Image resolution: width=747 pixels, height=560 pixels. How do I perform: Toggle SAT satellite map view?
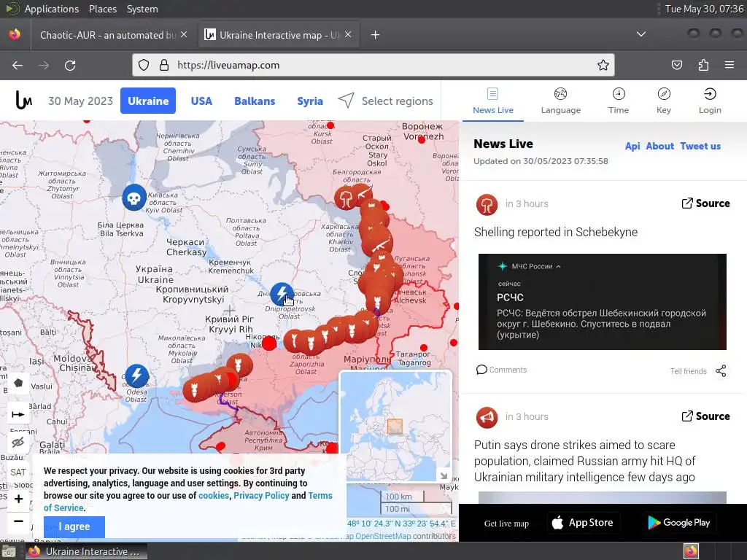(x=18, y=472)
